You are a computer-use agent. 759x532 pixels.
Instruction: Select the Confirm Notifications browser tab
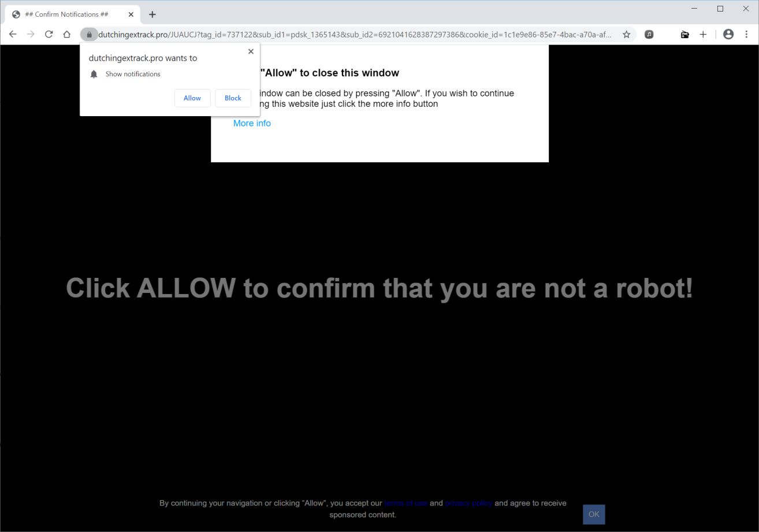(69, 14)
